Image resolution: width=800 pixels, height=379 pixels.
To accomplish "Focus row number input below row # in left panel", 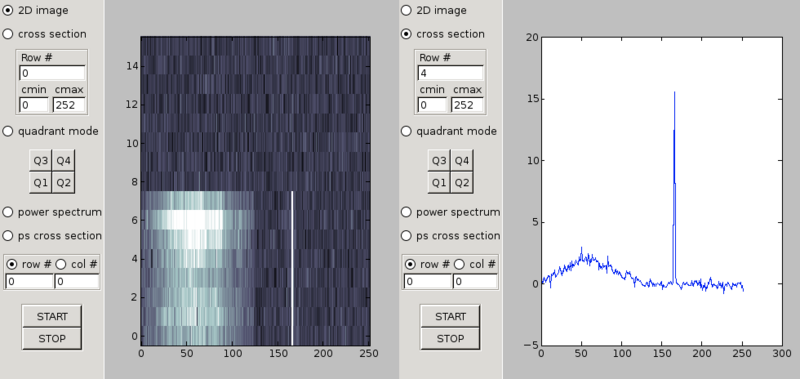I will [x=29, y=281].
